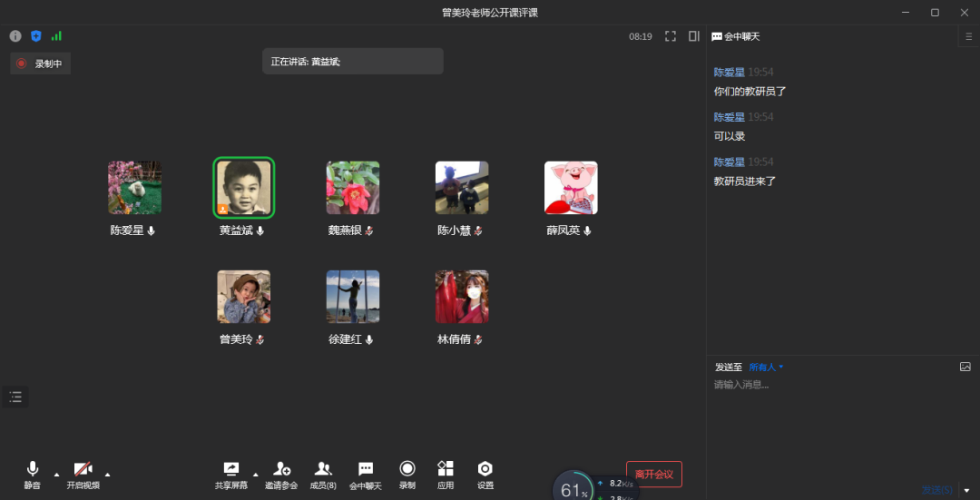Select 黄益斌's highlighted avatar

tap(244, 188)
